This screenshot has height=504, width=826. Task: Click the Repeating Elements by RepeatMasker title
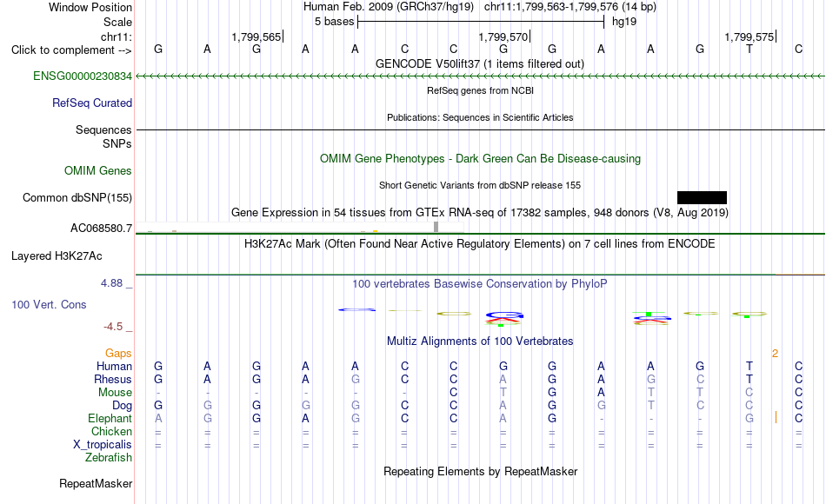480,471
